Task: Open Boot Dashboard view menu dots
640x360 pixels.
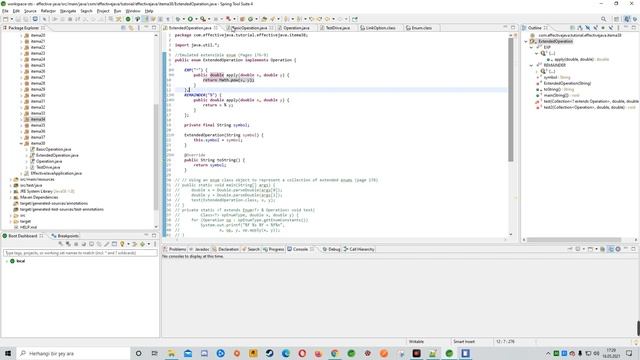Action: click(155, 244)
